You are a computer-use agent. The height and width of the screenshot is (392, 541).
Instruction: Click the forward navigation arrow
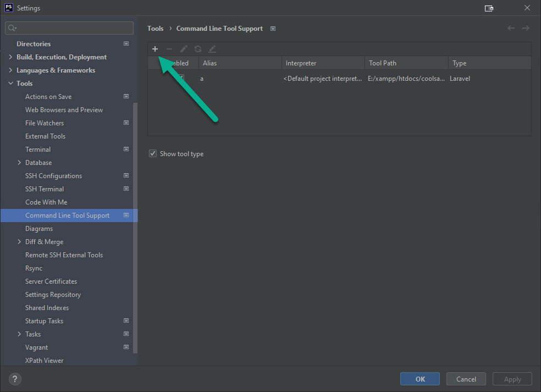pos(527,28)
